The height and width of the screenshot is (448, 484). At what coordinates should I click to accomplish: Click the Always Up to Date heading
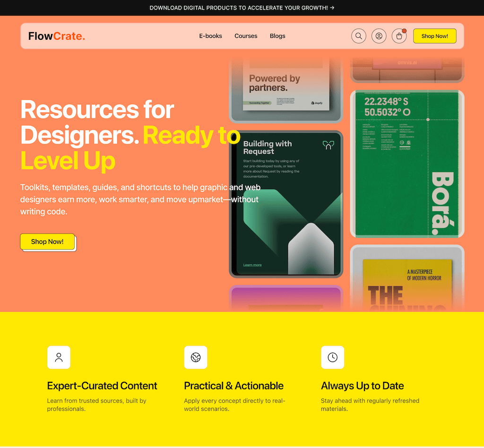(363, 386)
